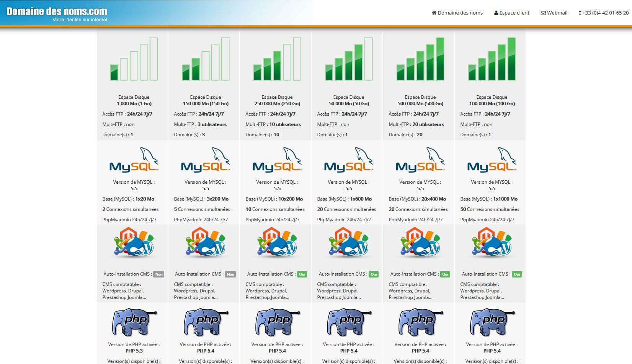The width and height of the screenshot is (632, 364).
Task: Click Multi-FTP : 3 utilisateurs
Action: point(200,124)
